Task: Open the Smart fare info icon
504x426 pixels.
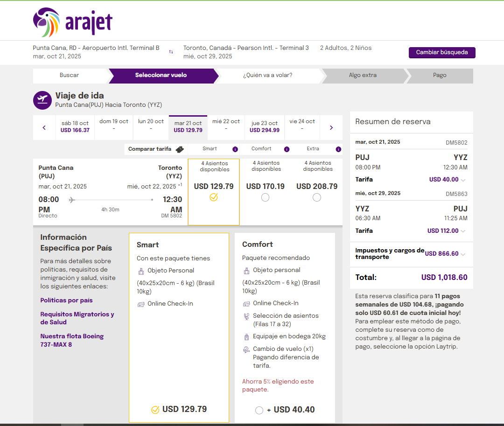Action: click(236, 148)
